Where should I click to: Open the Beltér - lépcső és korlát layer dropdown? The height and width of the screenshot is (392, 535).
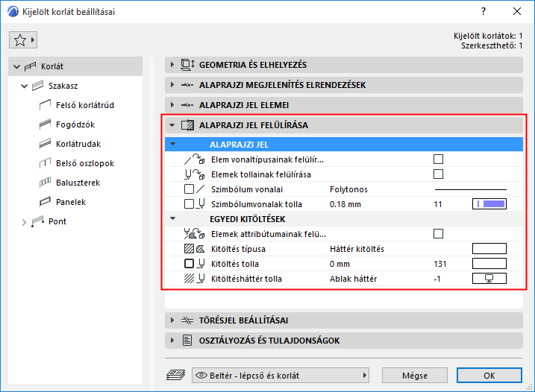click(281, 376)
